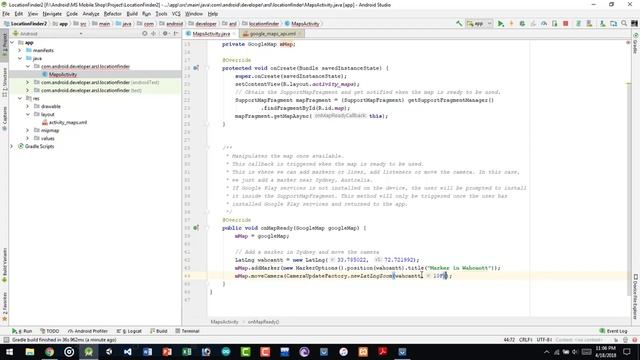Screen dimensions: 640x360
Task: Toggle the Gradle tool window tab
Action: click(x=636, y=44)
